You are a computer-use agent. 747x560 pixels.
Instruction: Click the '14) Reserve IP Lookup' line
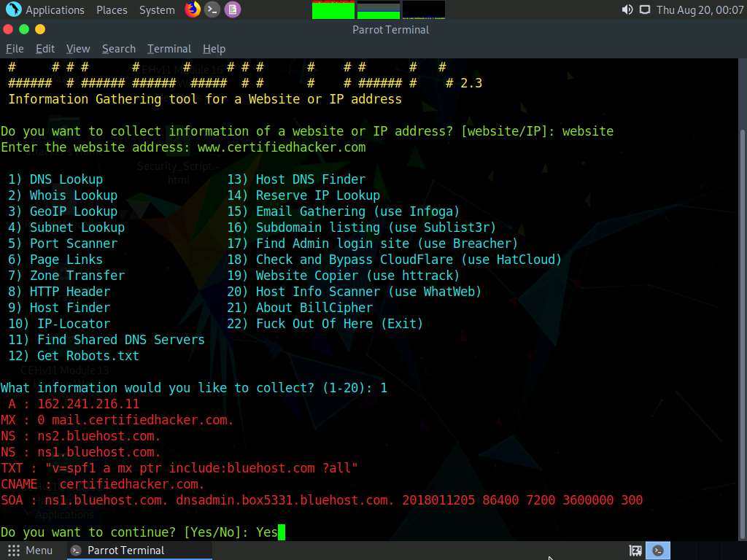tap(303, 195)
